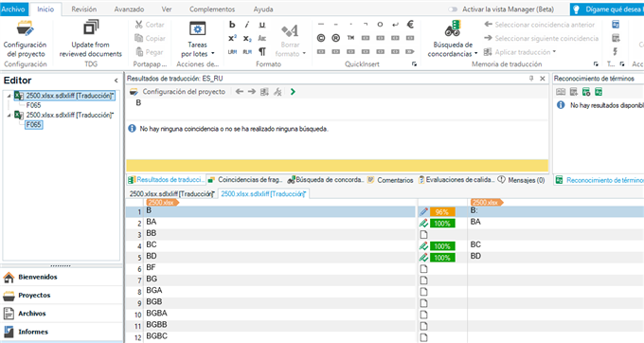Viewport: 644px width, 343px height.
Task: Show nonprinting characters with pilcrow icon
Action: (261, 52)
